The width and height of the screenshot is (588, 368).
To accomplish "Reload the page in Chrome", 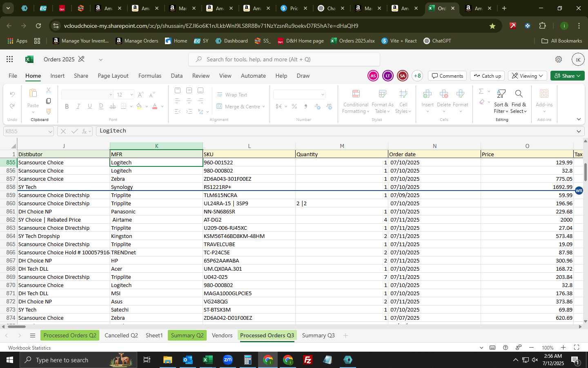I will coord(38,26).
